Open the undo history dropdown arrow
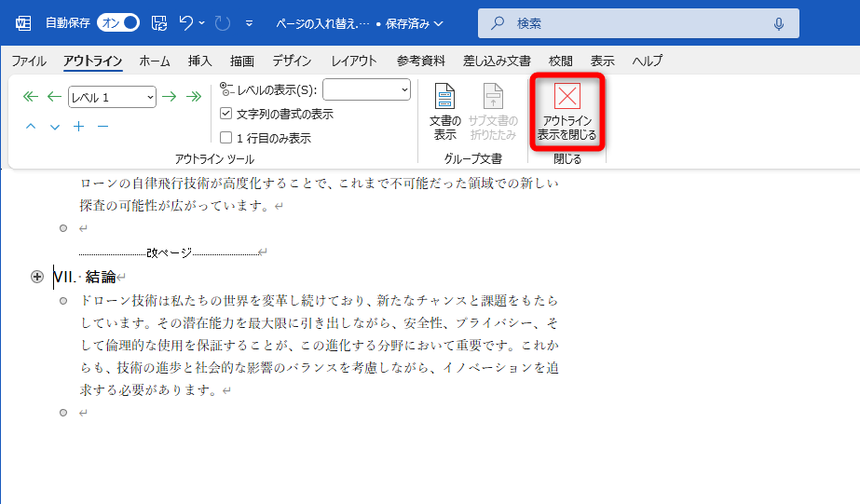Screen dimensions: 860x504 coord(202,23)
